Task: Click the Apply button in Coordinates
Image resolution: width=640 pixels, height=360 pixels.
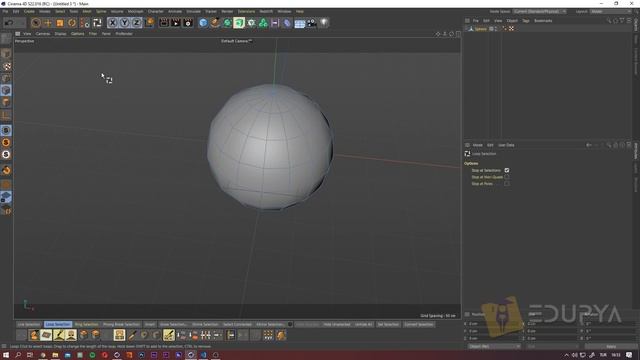Action: (611, 347)
